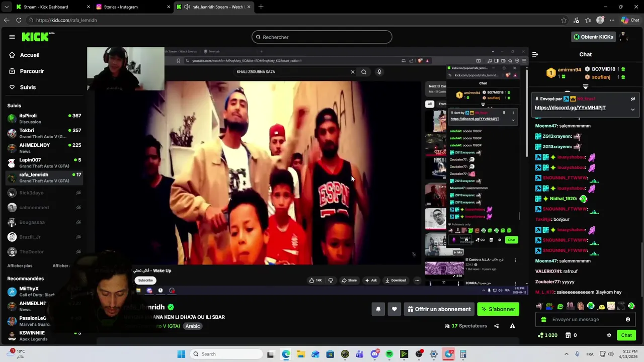Click Offrir un abonnement button
This screenshot has height=362, width=644.
439,309
